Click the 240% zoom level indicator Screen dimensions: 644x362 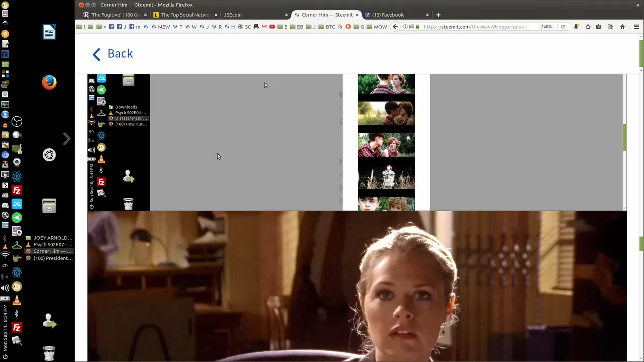546,27
